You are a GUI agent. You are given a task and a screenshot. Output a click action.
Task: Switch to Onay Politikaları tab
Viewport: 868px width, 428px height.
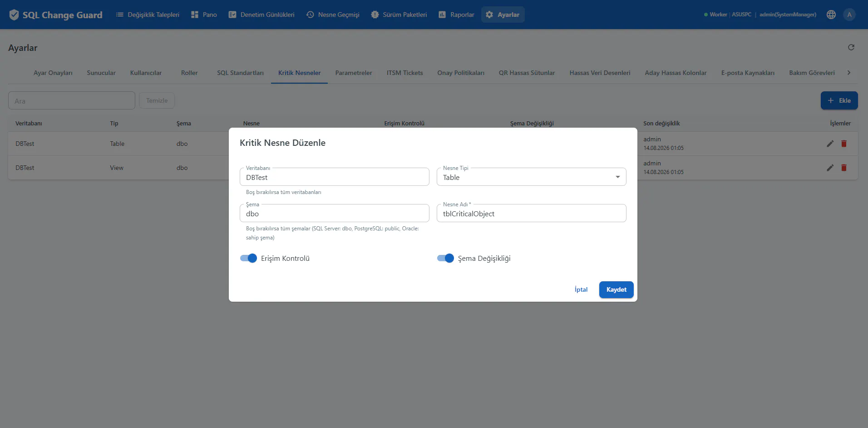461,73
